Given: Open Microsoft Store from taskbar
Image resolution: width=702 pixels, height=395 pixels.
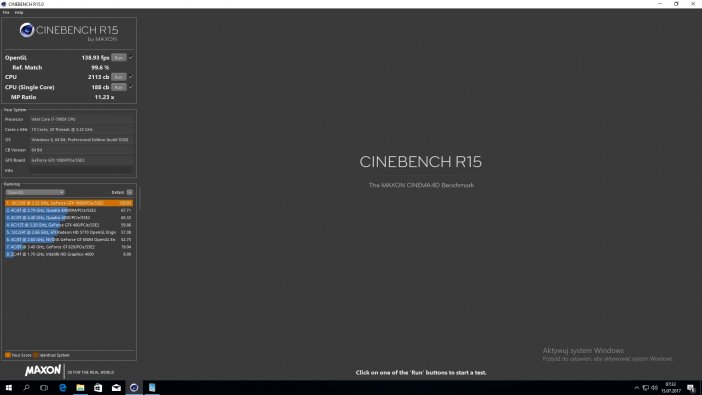Looking at the screenshot, I should pos(98,388).
